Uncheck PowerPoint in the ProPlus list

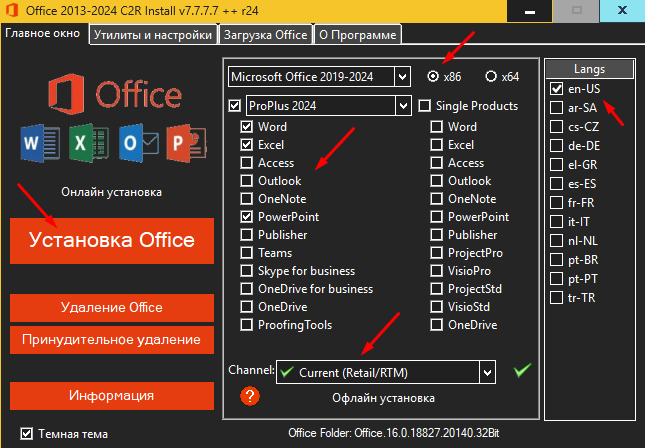tap(246, 217)
